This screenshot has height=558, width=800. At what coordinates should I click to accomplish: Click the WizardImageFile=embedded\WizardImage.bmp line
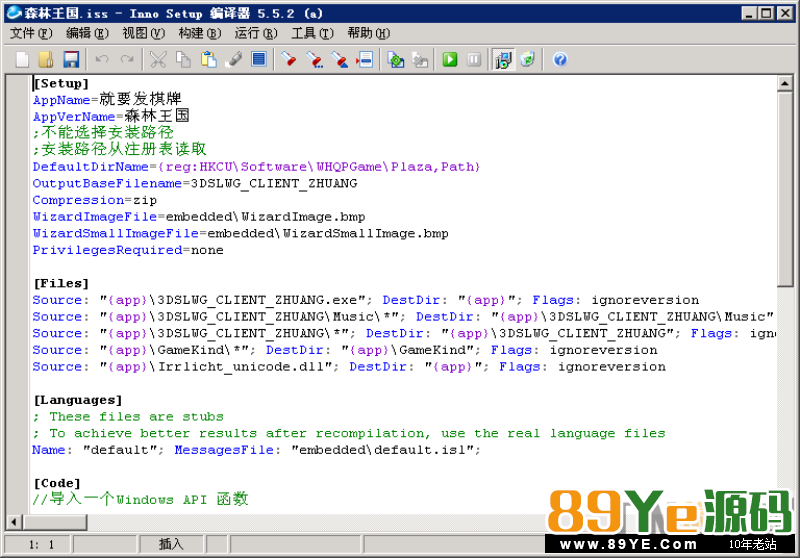[199, 217]
